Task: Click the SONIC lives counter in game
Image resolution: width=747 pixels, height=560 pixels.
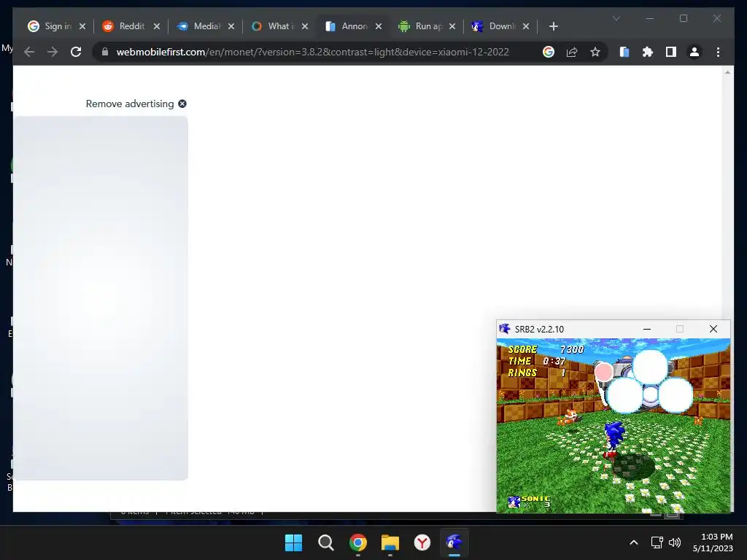Action: click(529, 501)
